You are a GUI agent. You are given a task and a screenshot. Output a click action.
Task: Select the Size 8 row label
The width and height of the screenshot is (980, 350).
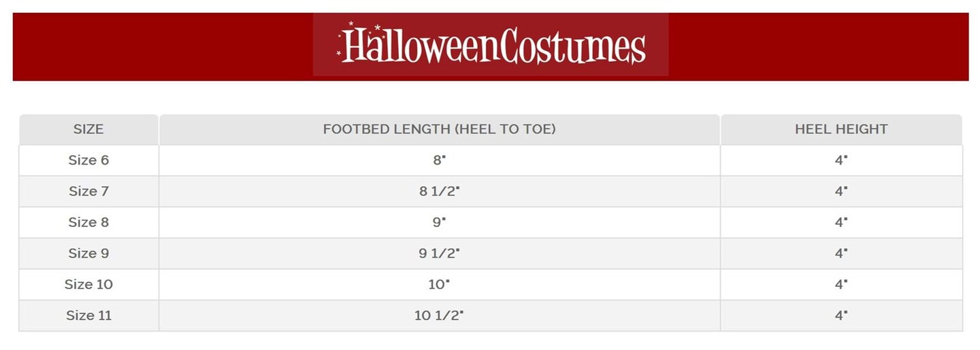[88, 222]
